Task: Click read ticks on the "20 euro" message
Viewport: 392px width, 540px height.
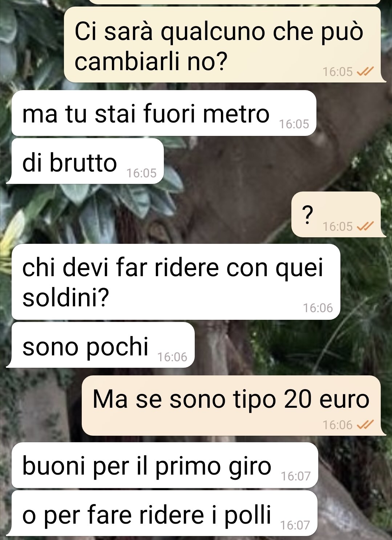Action: [365, 425]
